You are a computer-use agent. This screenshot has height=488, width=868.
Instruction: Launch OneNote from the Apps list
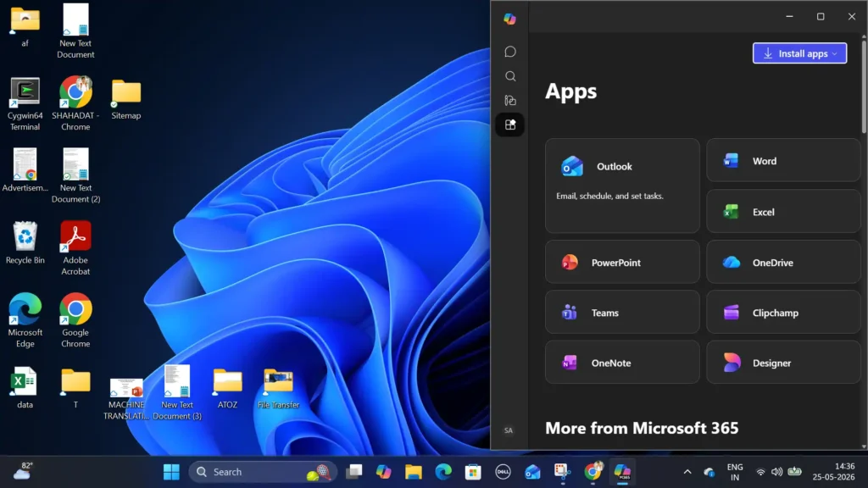point(622,363)
